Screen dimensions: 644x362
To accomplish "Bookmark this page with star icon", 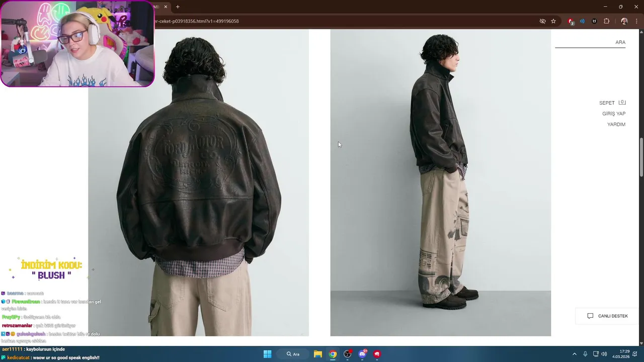I will pyautogui.click(x=553, y=21).
